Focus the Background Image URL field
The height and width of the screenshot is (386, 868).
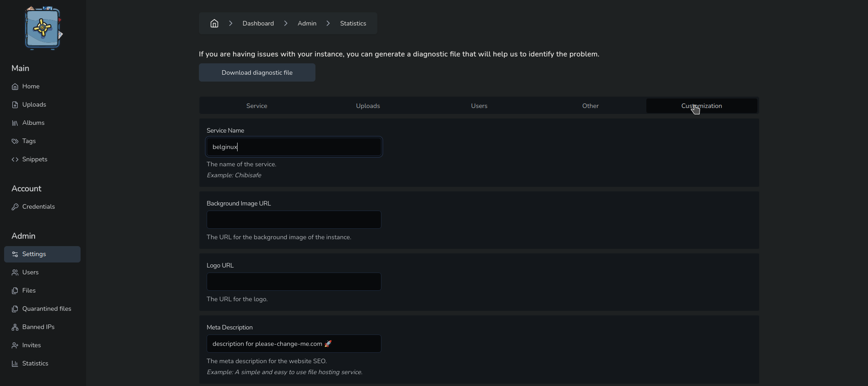[294, 220]
